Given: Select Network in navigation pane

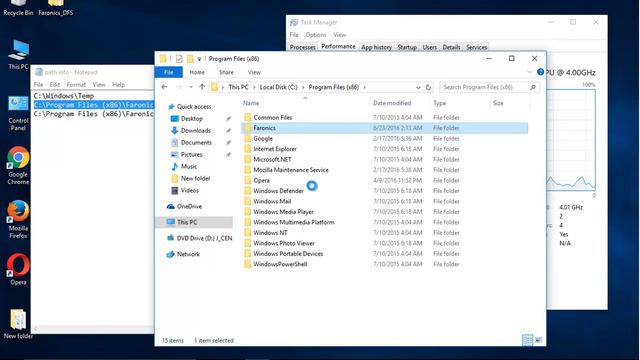Looking at the screenshot, I should [188, 254].
